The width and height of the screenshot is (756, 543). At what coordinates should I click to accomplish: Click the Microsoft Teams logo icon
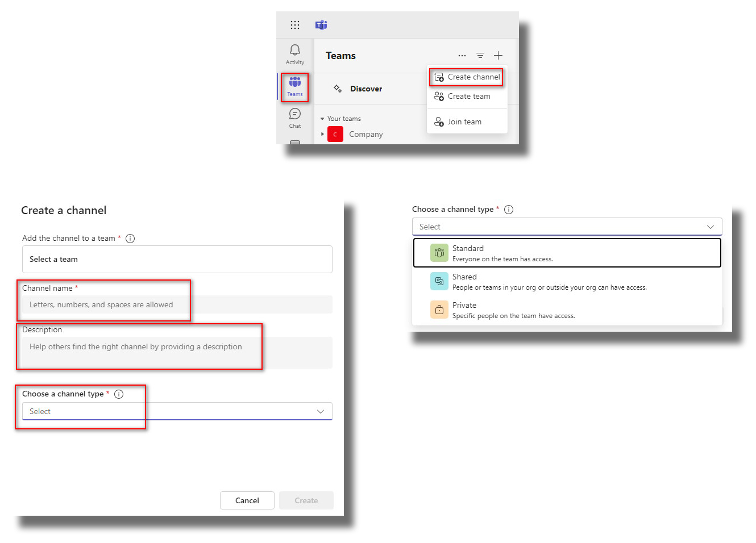click(321, 25)
